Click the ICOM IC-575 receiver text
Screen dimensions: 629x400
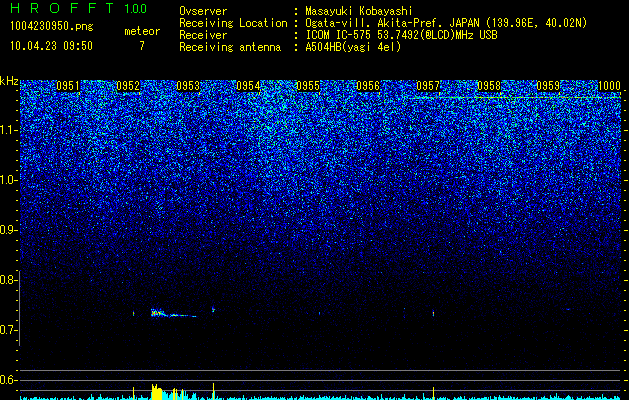[401, 35]
